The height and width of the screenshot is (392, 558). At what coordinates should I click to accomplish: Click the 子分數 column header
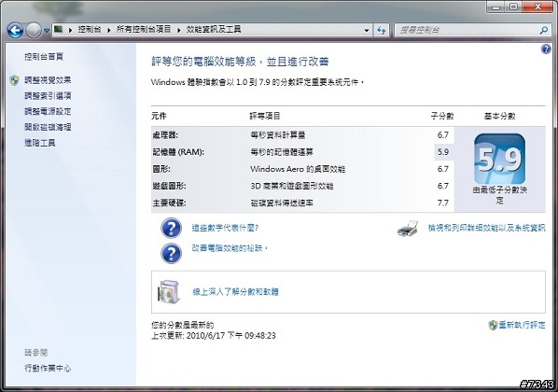coord(442,116)
